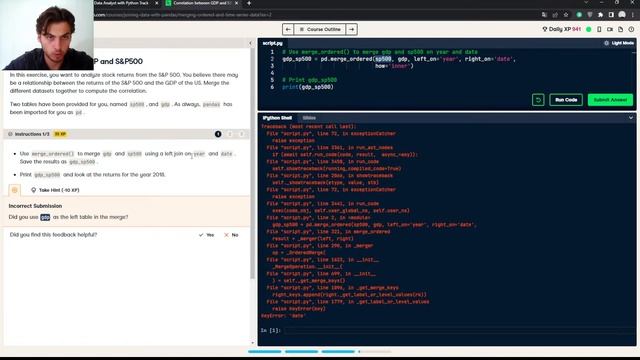Close the Data Analyst with Python Track tab
The width and height of the screenshot is (640, 360).
(157, 3)
